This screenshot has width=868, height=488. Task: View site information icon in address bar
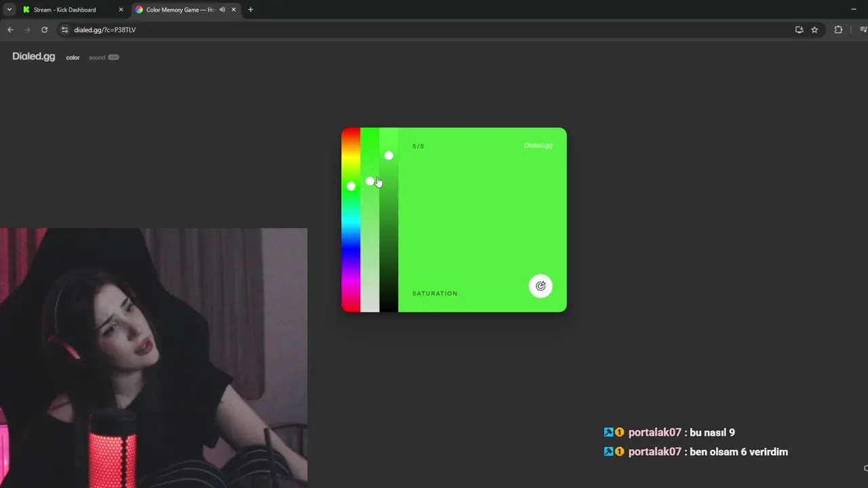point(64,30)
